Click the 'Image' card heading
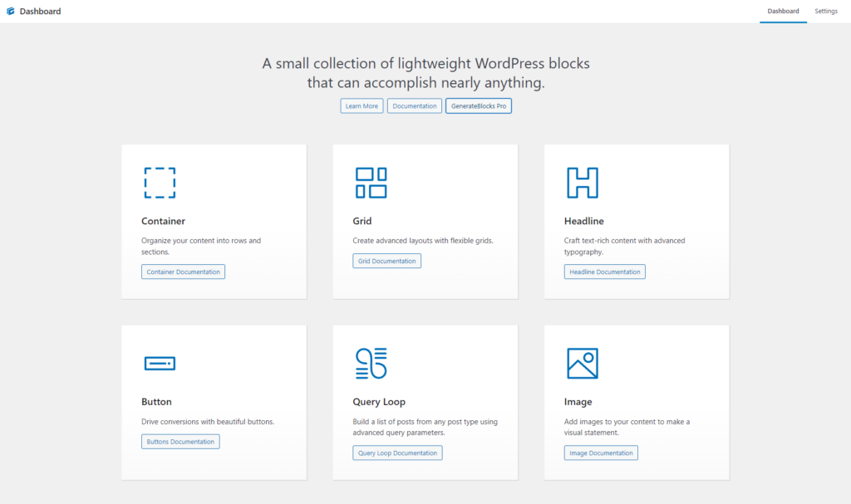Screen dimensions: 851x504 (x=578, y=402)
